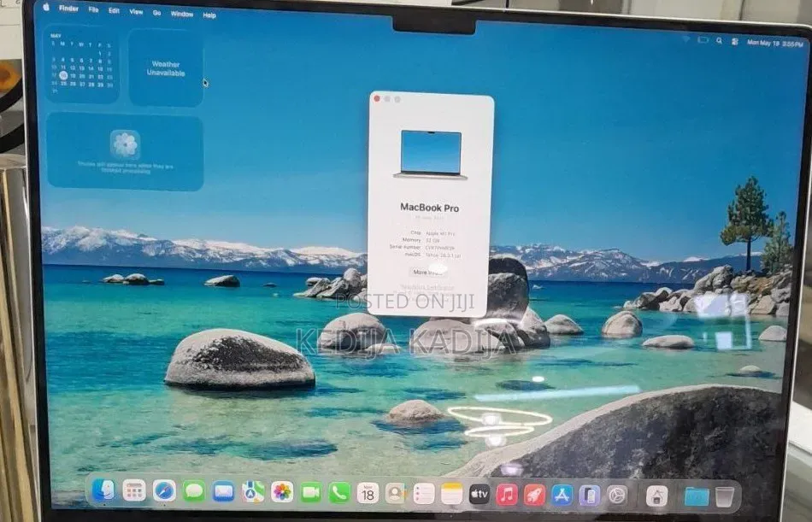This screenshot has height=522, width=812.
Task: Open the View menu
Action: [x=136, y=12]
